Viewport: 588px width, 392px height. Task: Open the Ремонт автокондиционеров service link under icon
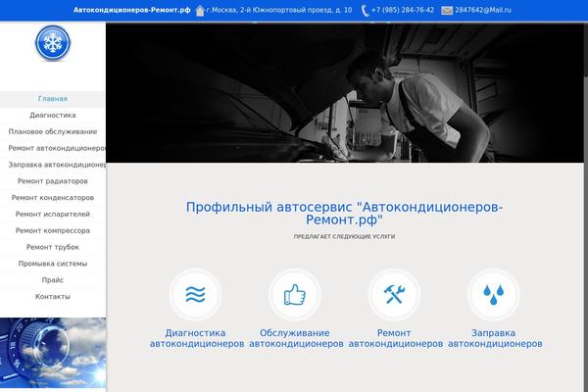pos(395,338)
